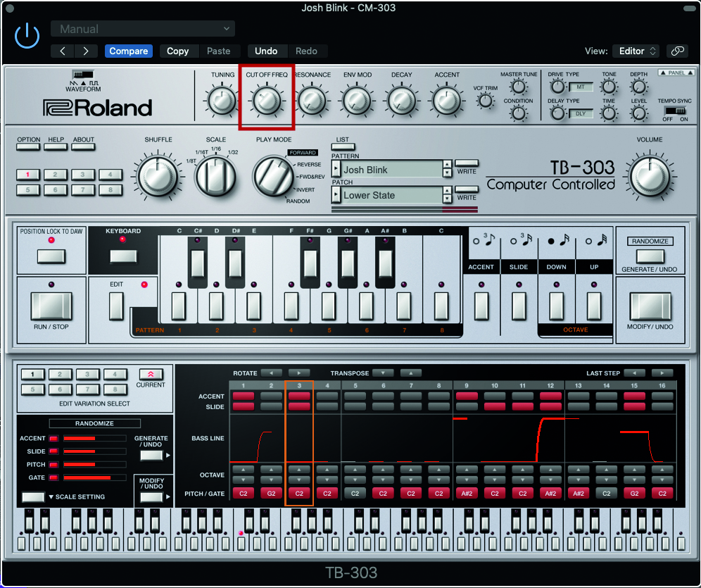Click the Transpose up arrow
The width and height of the screenshot is (701, 588).
411,373
